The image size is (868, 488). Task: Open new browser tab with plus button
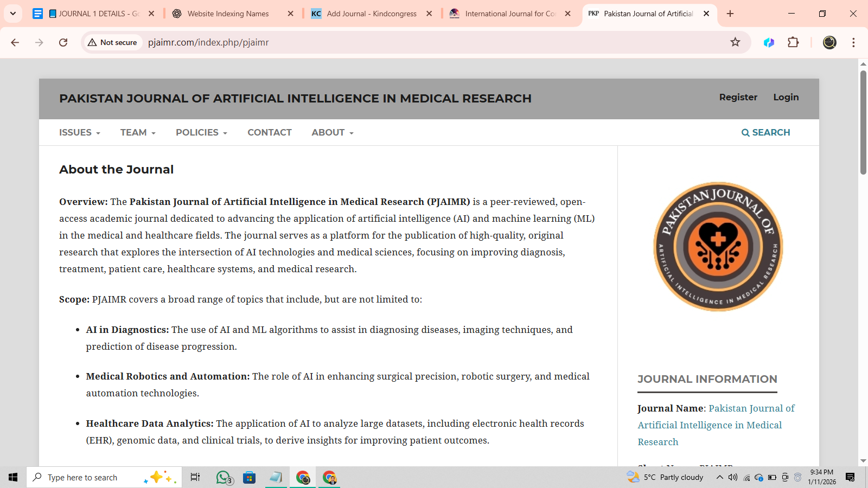click(730, 14)
